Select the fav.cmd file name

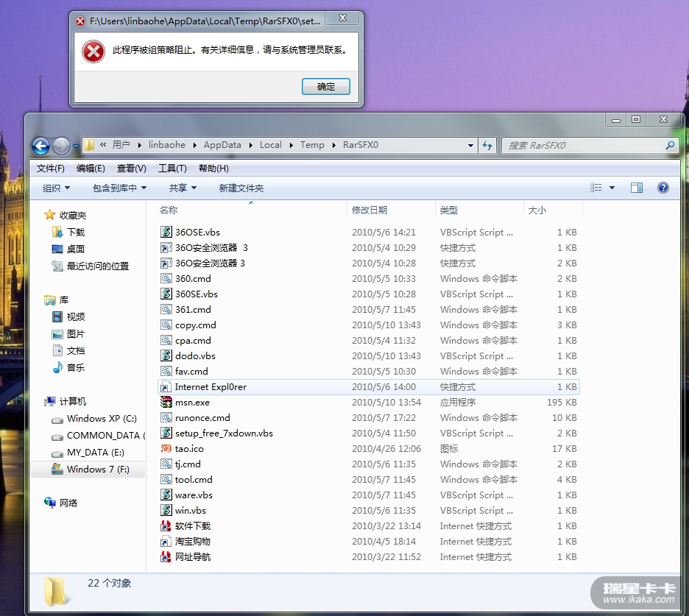pyautogui.click(x=191, y=371)
